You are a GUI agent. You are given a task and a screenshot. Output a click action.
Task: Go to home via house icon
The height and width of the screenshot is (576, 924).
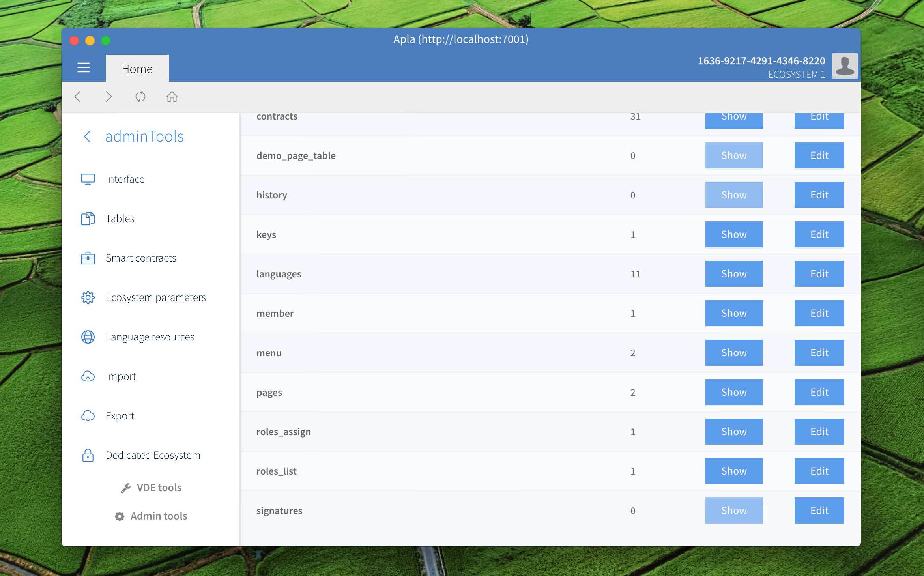click(x=172, y=97)
